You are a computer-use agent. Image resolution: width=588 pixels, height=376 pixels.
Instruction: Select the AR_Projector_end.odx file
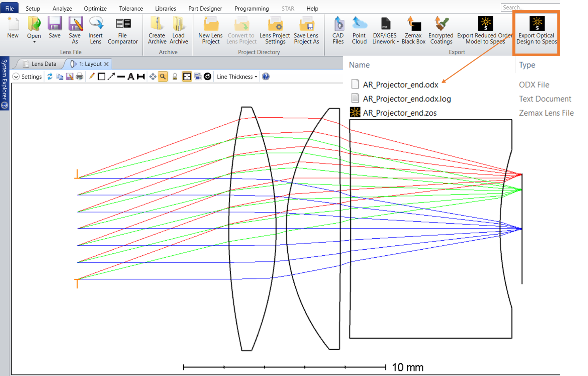click(400, 85)
